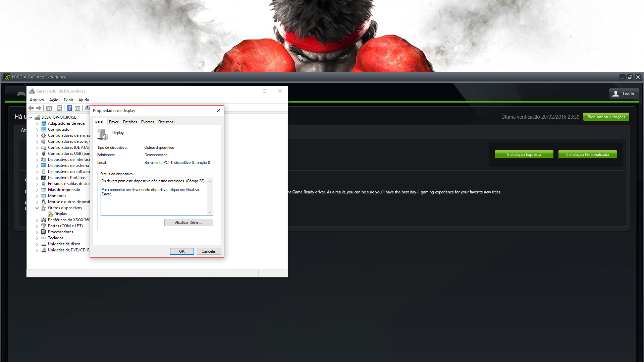Click the port icon for Portas (COM e LPT)
The image size is (644, 362).
point(44,226)
